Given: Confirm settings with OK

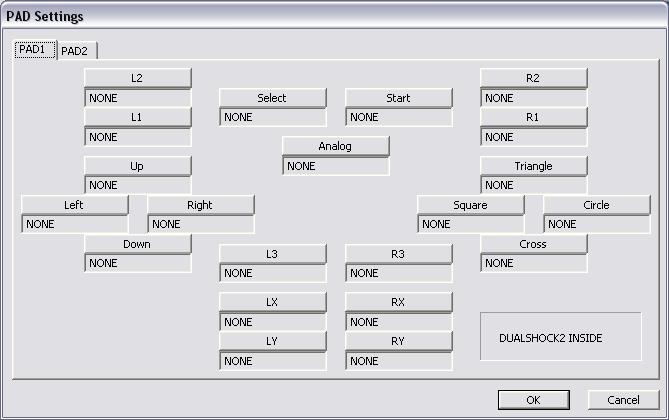Looking at the screenshot, I should point(534,400).
